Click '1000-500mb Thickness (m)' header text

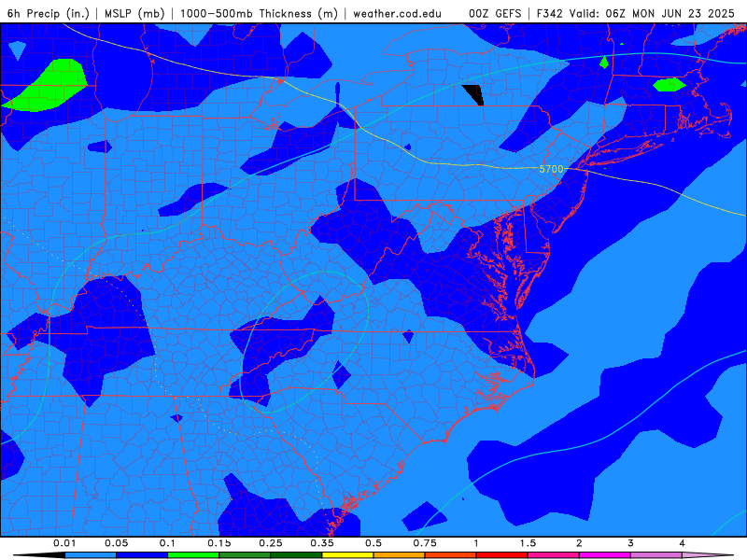259,13
